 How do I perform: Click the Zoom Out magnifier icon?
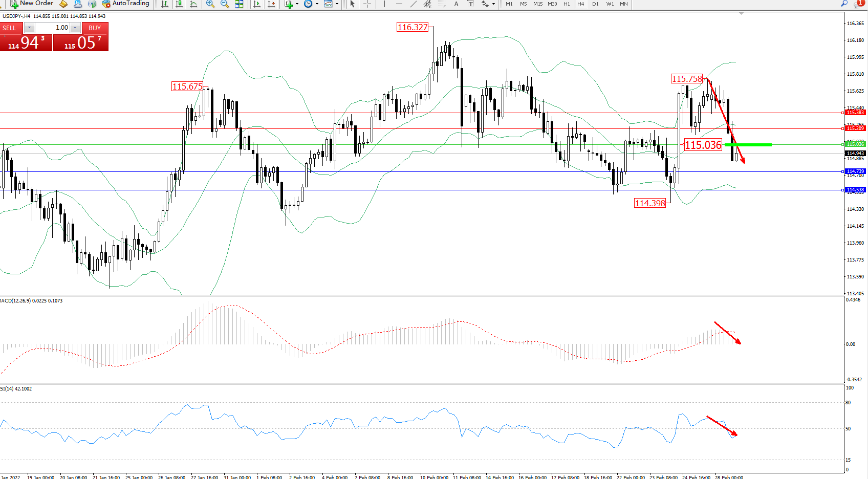(224, 4)
